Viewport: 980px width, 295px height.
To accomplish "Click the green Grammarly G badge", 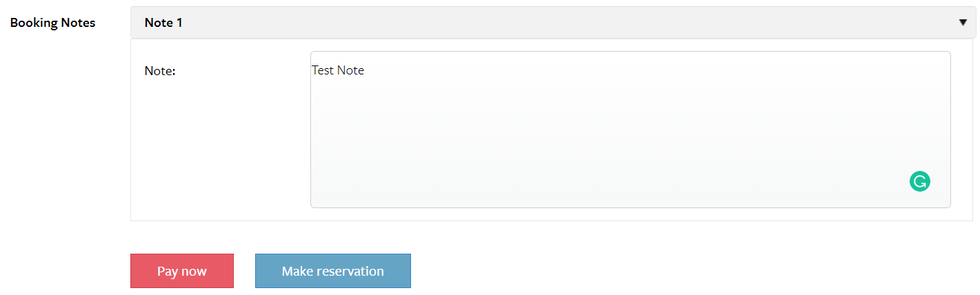I will [x=920, y=182].
